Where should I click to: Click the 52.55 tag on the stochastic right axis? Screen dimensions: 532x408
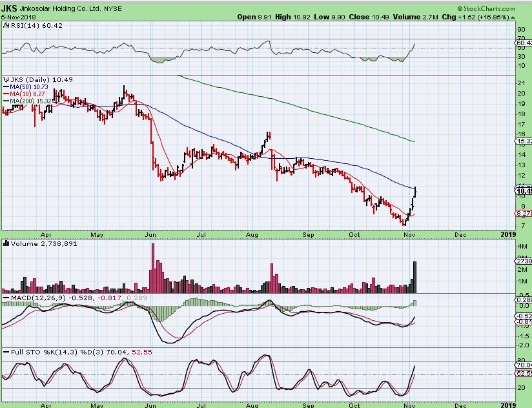click(x=524, y=373)
